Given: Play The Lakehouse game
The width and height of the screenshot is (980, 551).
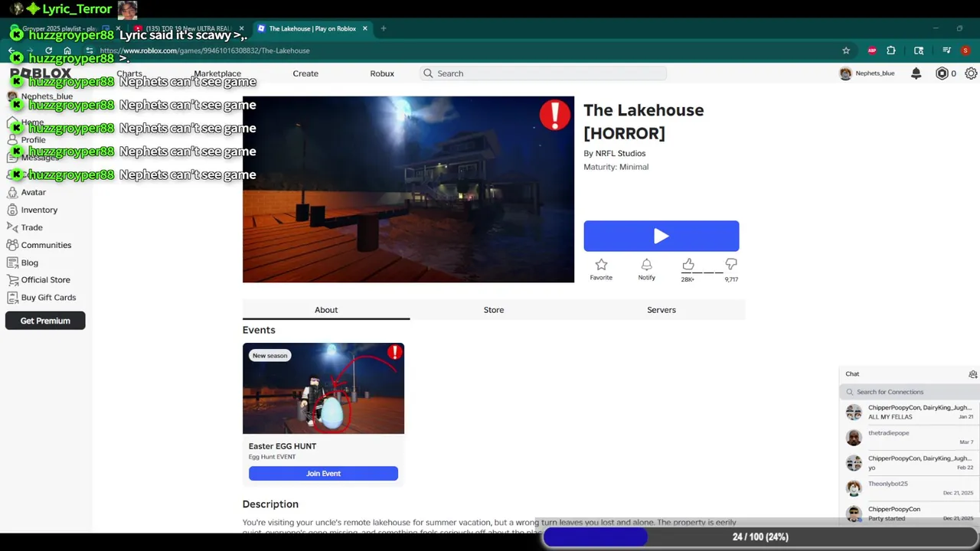Looking at the screenshot, I should coord(661,236).
